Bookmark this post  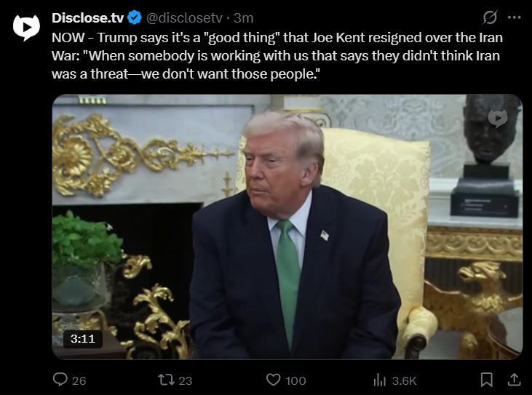click(x=487, y=380)
